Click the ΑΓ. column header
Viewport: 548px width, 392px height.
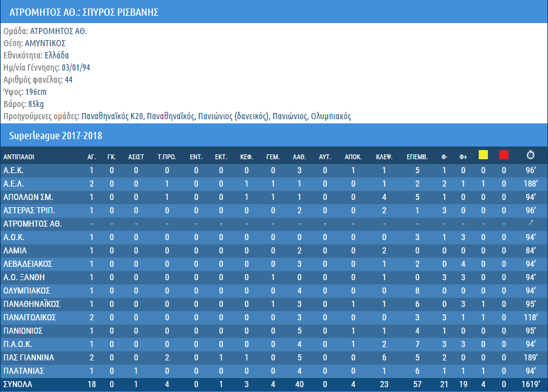(x=92, y=157)
